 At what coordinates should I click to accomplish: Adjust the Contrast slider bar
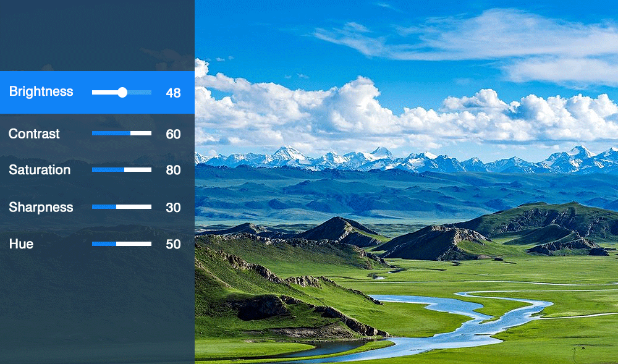coord(122,133)
